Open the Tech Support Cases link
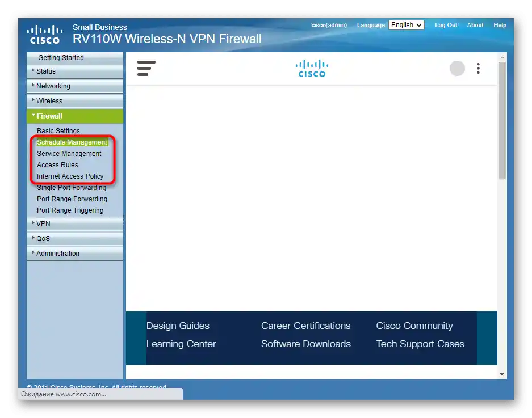Viewport: 532px width, 418px height. point(420,344)
